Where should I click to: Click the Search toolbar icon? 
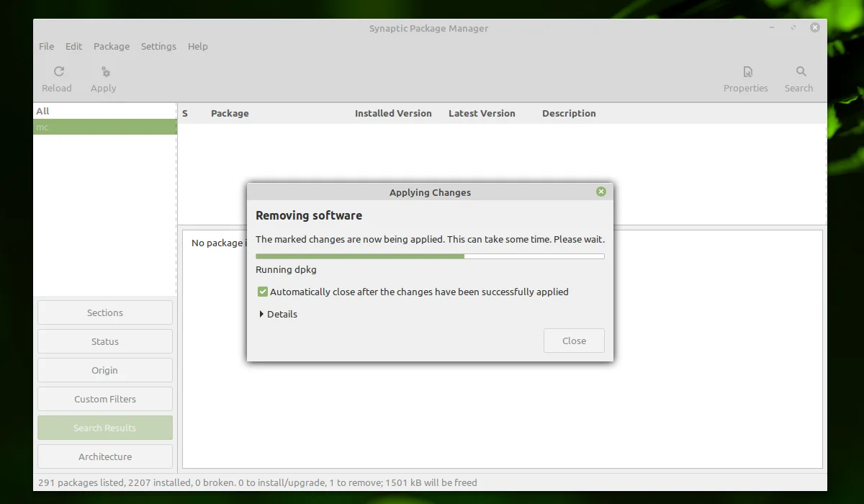(x=801, y=71)
